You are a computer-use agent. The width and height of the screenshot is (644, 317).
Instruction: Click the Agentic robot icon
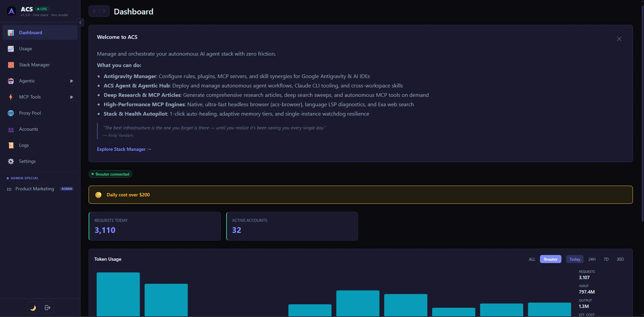(x=11, y=81)
